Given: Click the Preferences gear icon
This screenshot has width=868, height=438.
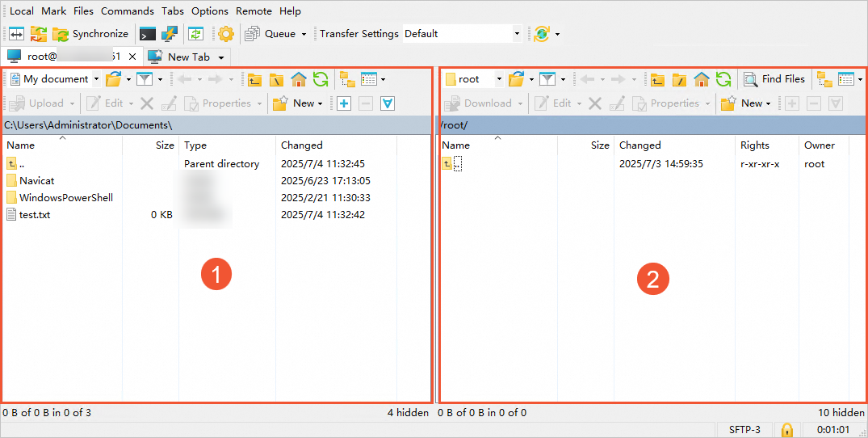Looking at the screenshot, I should [x=225, y=34].
